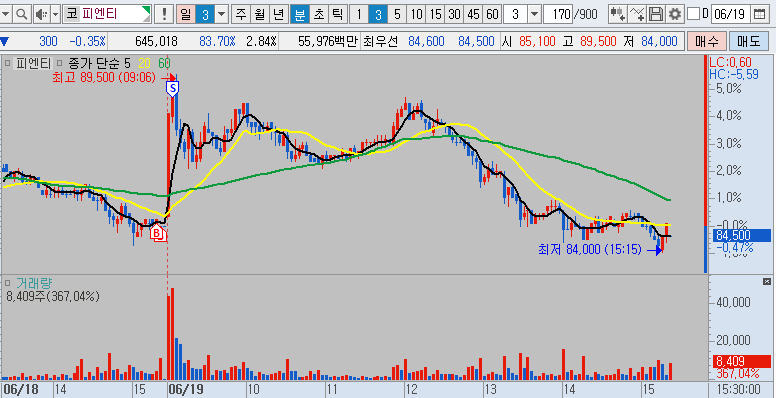Click the add indicator line icon
The height and width of the screenshot is (398, 776).
click(636, 14)
